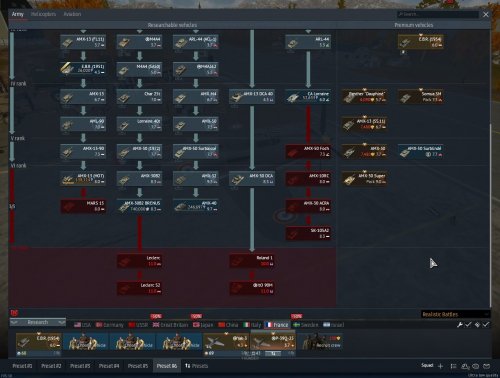Select the AMX-50 Surbaissé card in premium column
Screen dimensions: 500x378
pos(421,151)
